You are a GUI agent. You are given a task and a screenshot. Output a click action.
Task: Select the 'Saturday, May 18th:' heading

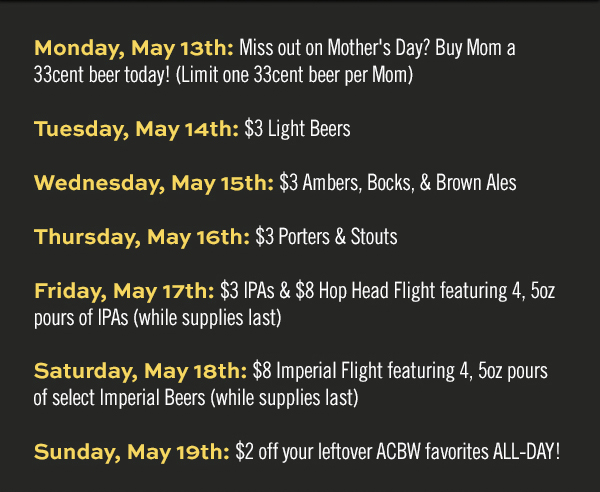click(140, 371)
